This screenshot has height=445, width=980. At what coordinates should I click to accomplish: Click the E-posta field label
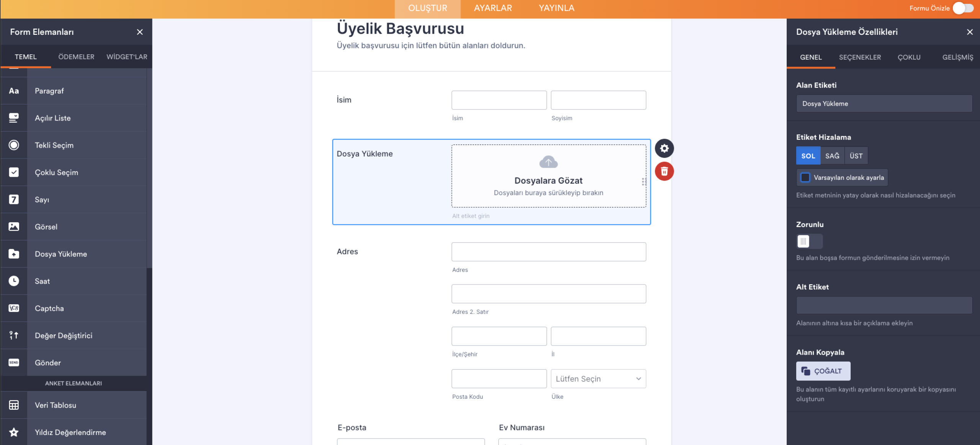point(352,427)
